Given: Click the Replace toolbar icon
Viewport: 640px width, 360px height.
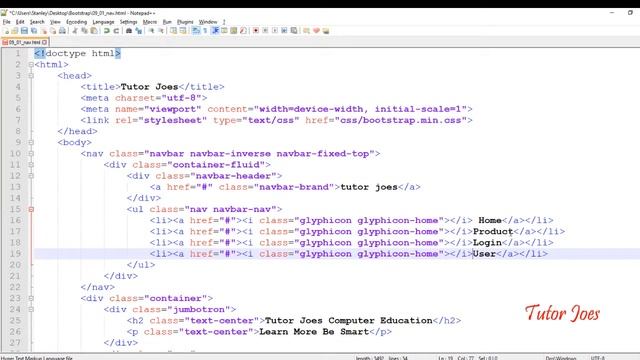Looking at the screenshot, I should tap(139, 31).
